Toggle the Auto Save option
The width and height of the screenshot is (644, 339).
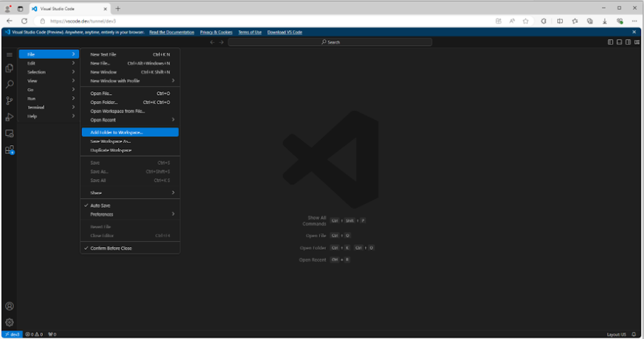(x=130, y=206)
